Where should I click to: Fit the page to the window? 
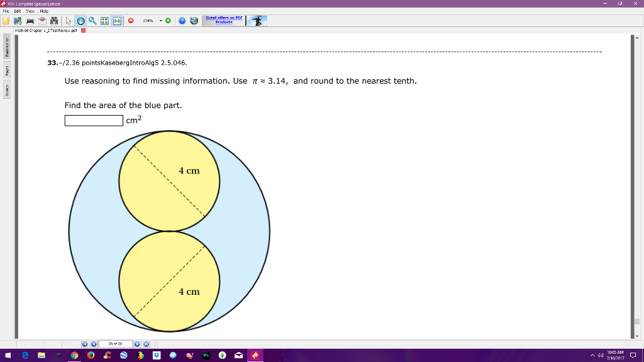tap(103, 19)
